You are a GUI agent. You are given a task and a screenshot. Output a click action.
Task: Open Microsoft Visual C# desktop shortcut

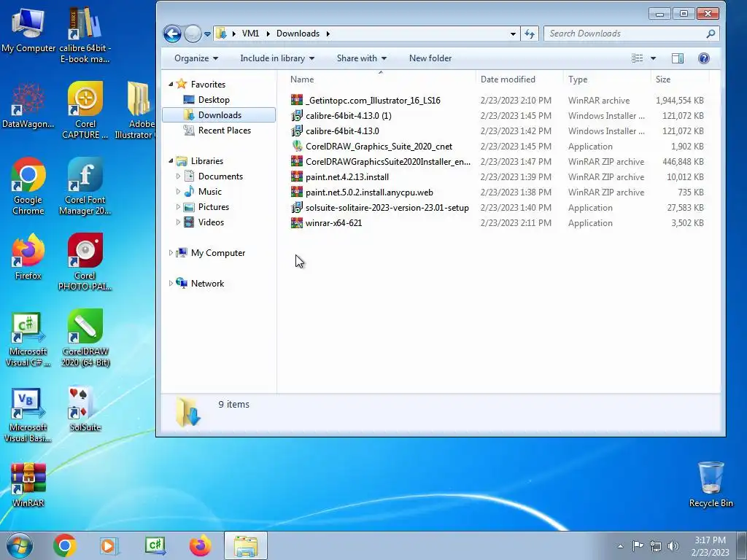pyautogui.click(x=28, y=339)
